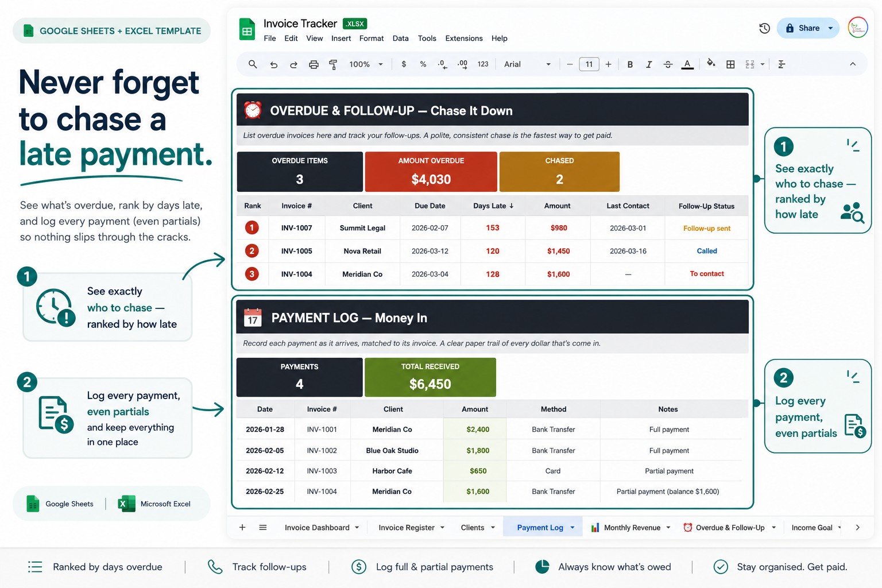The height and width of the screenshot is (588, 882).
Task: Open the Share dropdown arrow
Action: click(x=830, y=28)
